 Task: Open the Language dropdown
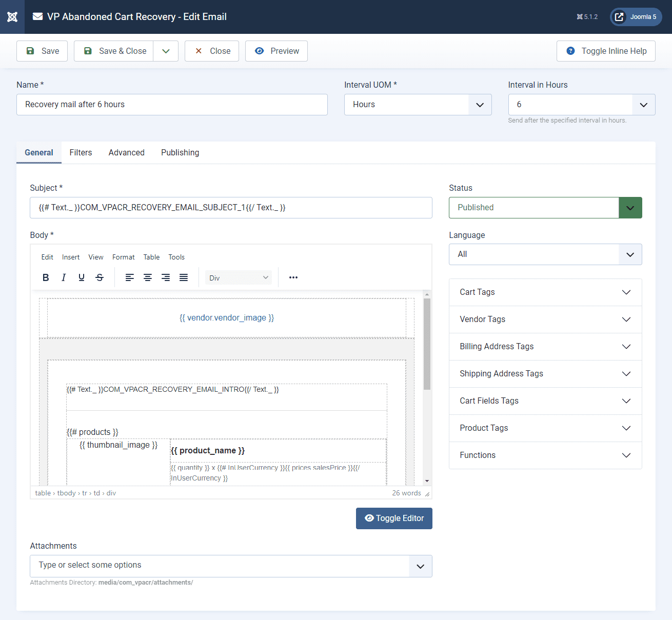545,254
